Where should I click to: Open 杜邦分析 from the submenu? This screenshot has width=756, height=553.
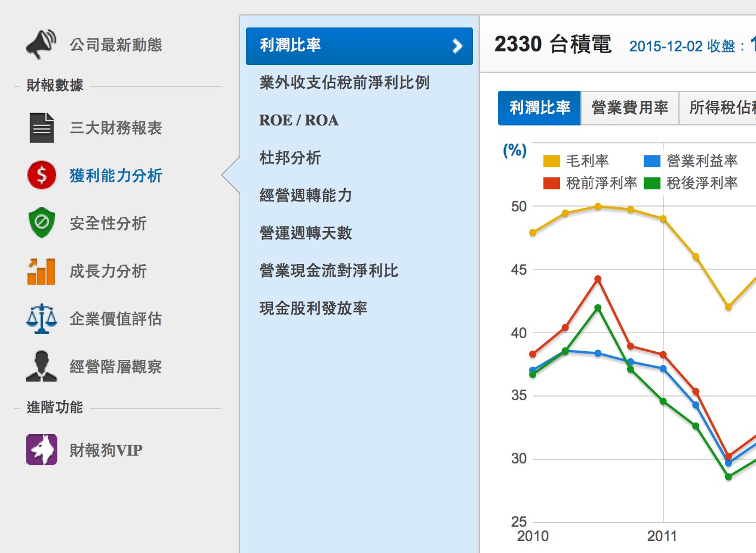[x=290, y=158]
